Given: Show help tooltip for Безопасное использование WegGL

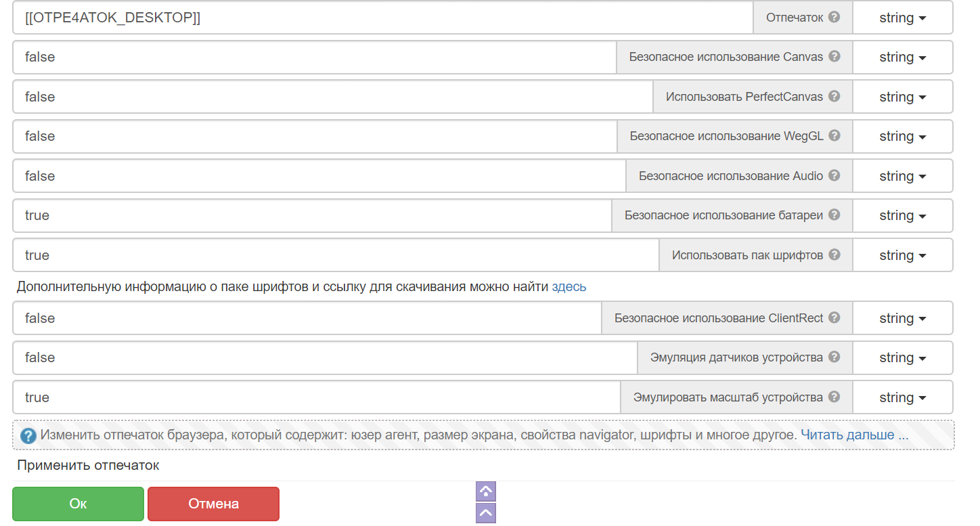Looking at the screenshot, I should click(834, 135).
